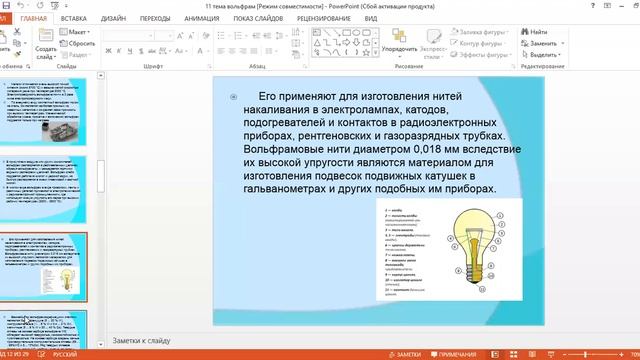
Task: Click the Save icon in quick access toolbar
Action: 6,6
